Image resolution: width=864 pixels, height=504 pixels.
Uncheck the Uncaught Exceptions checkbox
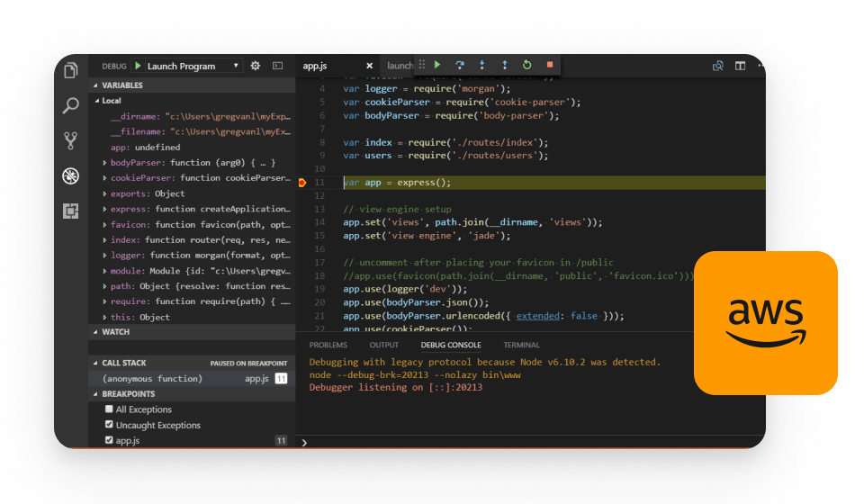coord(109,425)
